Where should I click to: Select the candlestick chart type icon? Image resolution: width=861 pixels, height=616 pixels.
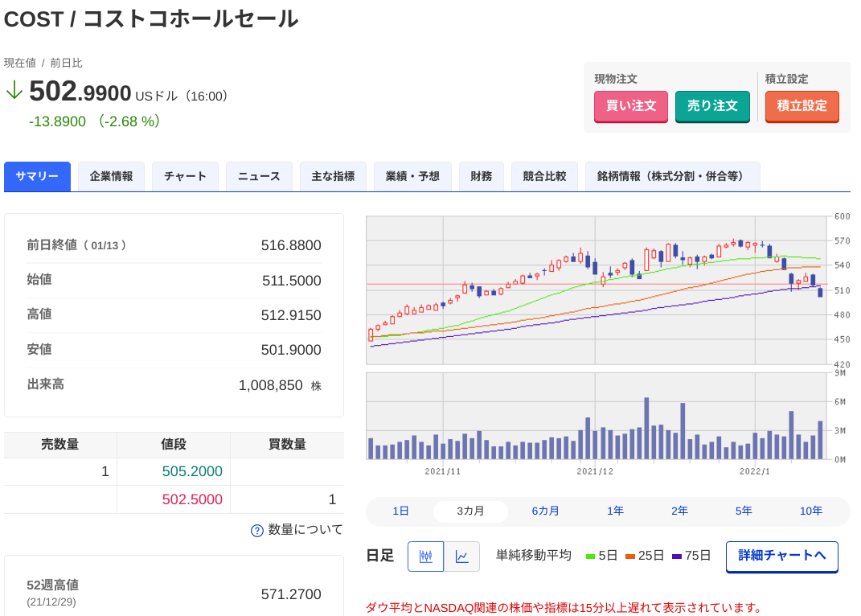(425, 556)
